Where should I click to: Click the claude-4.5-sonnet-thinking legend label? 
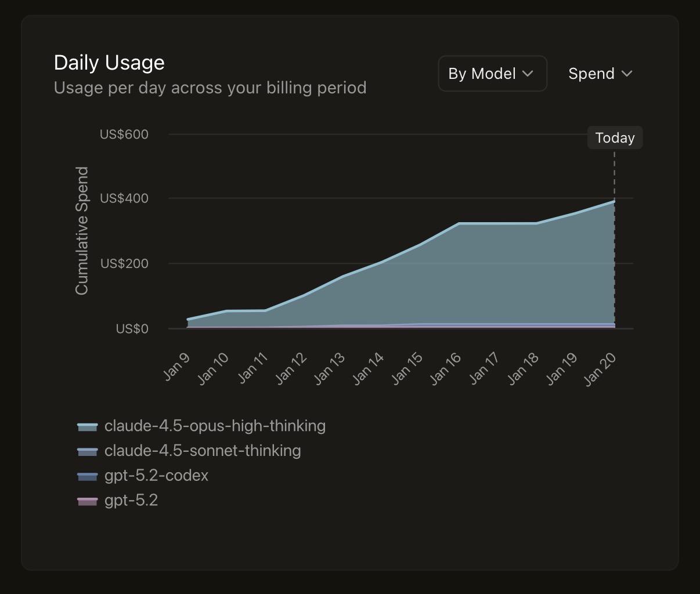203,451
